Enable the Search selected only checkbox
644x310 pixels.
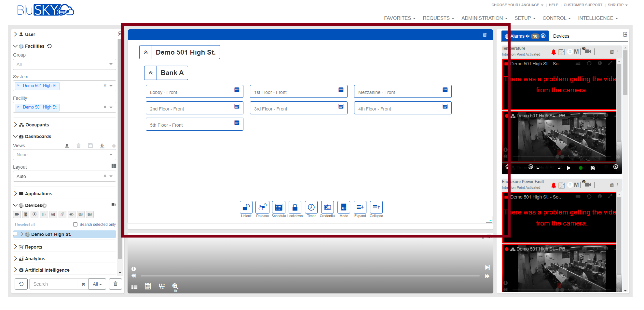point(75,225)
